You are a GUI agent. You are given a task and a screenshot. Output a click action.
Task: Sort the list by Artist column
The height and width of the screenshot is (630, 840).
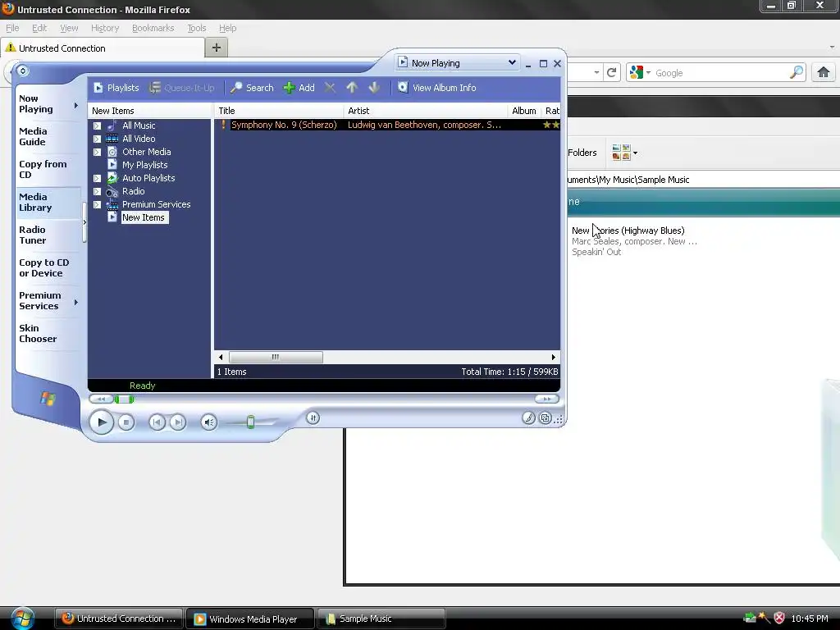click(x=426, y=111)
